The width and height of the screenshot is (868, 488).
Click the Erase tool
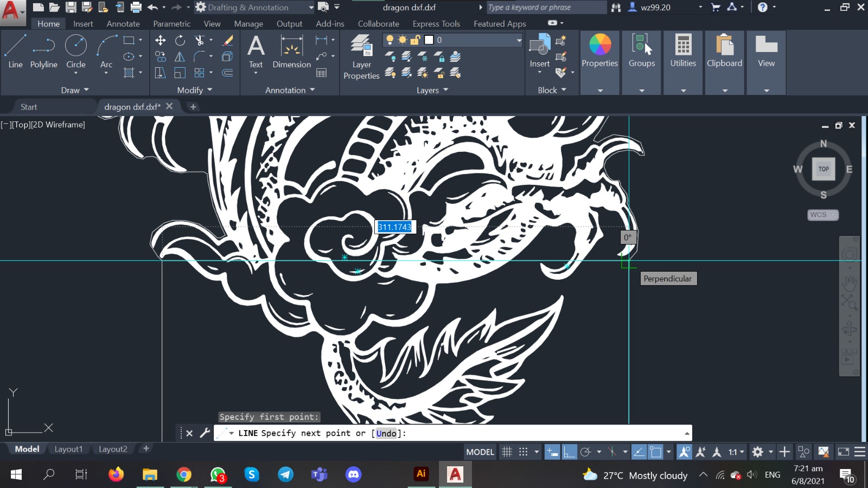pos(228,40)
